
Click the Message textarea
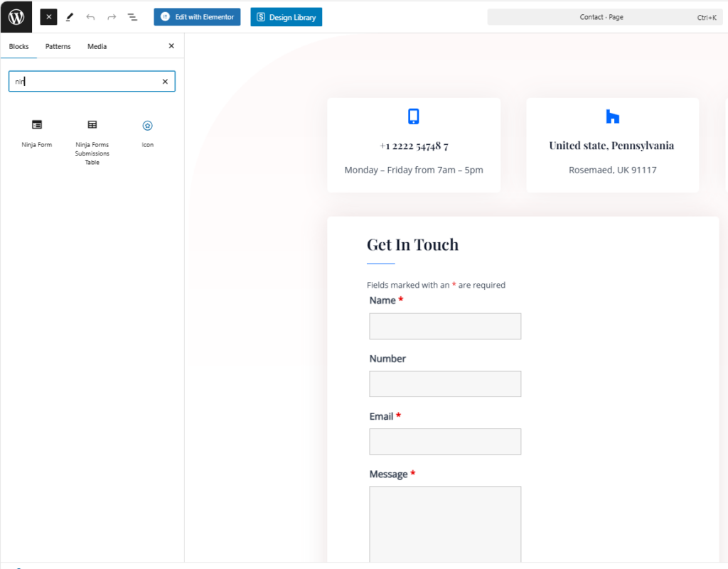click(x=445, y=524)
